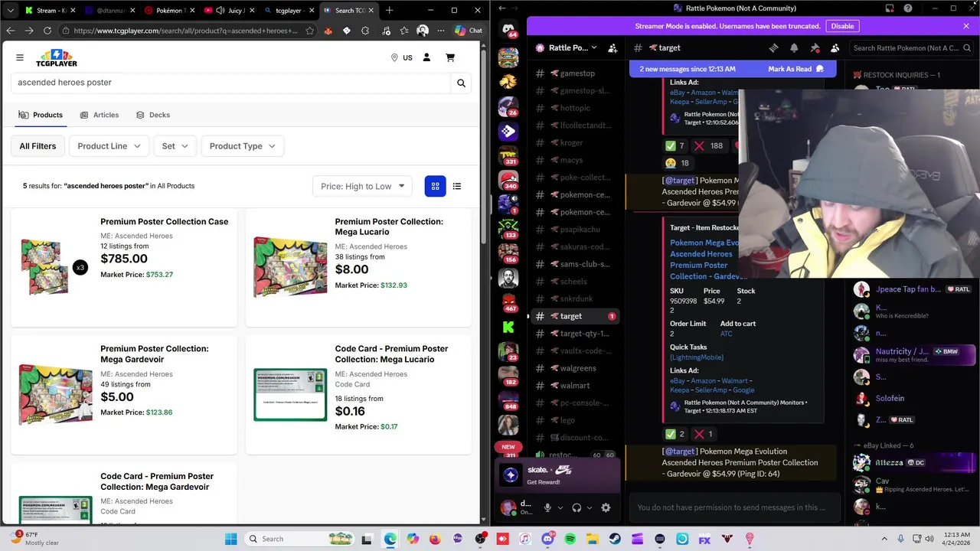
Task: Switch to grid view of results
Action: tap(435, 186)
